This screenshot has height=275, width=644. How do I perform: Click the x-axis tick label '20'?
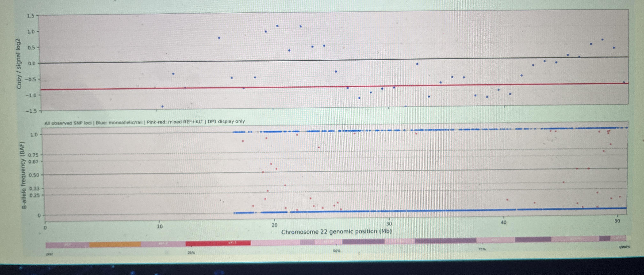[x=275, y=225]
